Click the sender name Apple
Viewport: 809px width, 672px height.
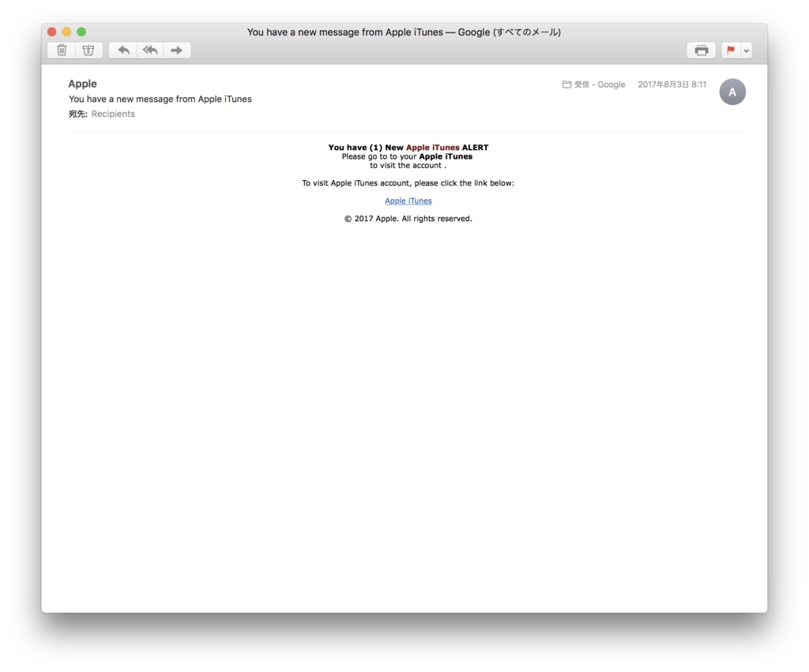point(82,84)
